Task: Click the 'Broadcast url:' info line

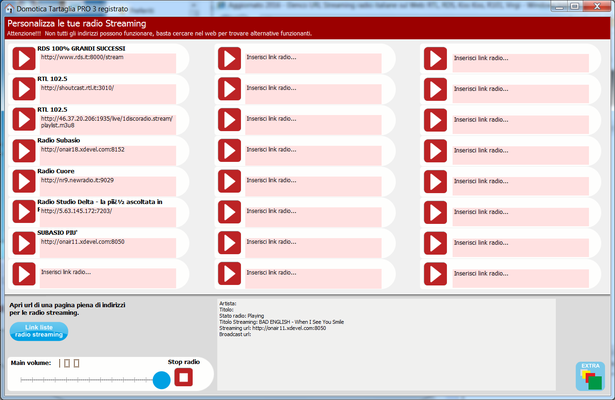Action: [x=235, y=335]
